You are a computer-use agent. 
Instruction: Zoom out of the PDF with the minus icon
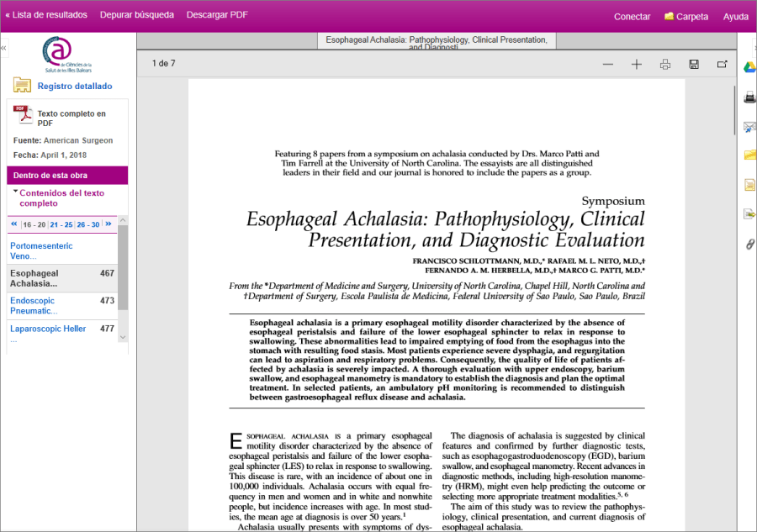pos(608,64)
